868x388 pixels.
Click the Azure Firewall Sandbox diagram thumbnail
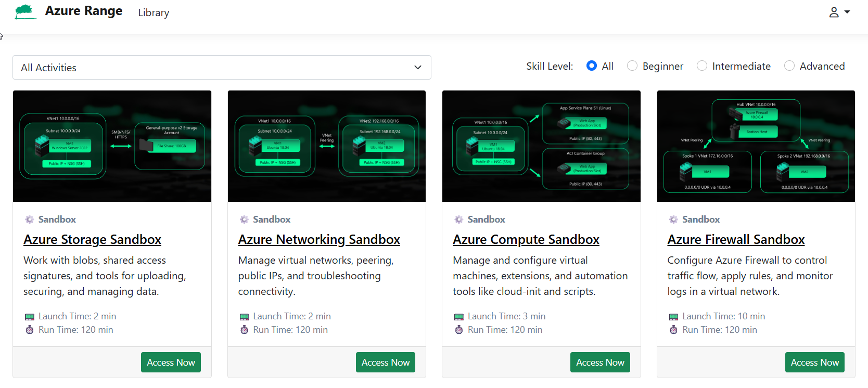coord(756,146)
